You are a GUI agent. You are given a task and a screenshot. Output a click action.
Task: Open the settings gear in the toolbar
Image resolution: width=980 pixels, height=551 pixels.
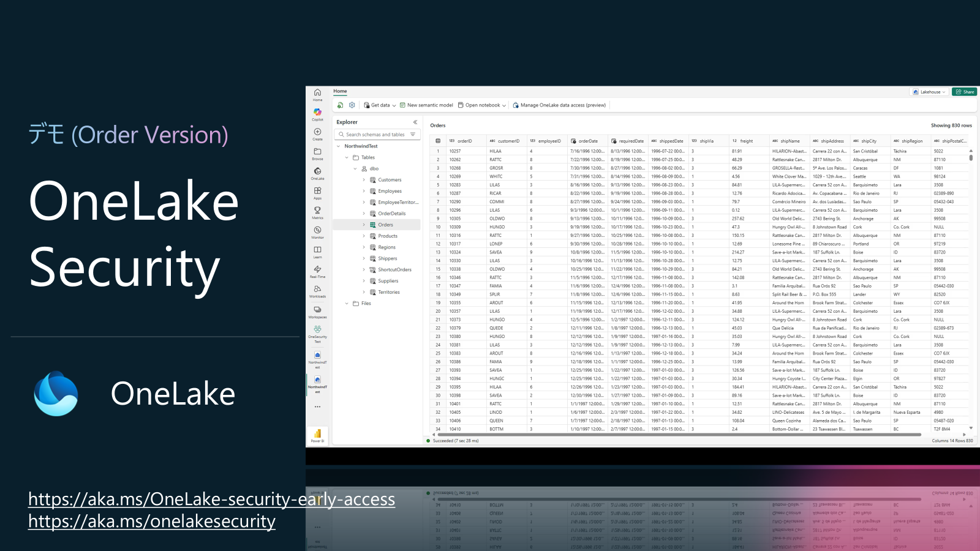pos(352,105)
